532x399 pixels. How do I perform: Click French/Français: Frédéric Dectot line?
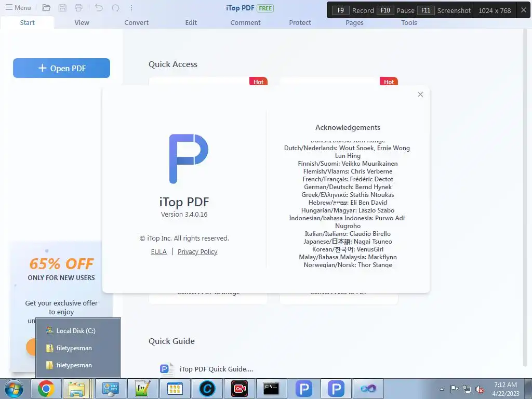pos(348,179)
